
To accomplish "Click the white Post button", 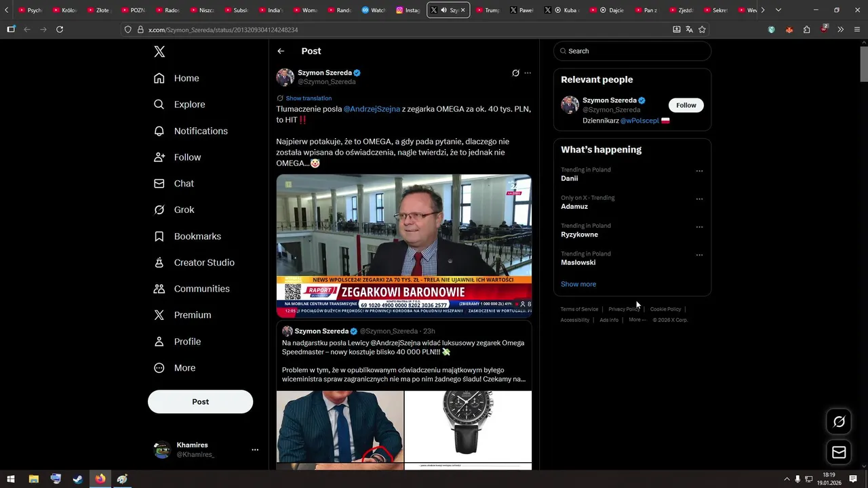I will (x=200, y=401).
